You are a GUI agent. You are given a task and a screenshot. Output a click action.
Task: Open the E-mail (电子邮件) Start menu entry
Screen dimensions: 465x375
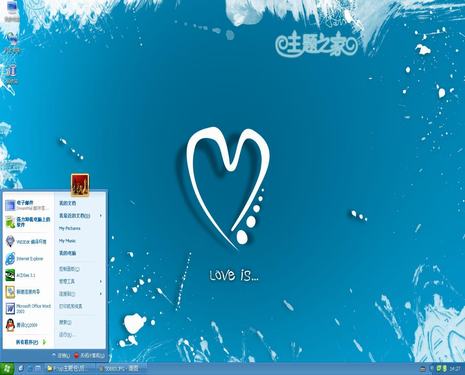(28, 205)
